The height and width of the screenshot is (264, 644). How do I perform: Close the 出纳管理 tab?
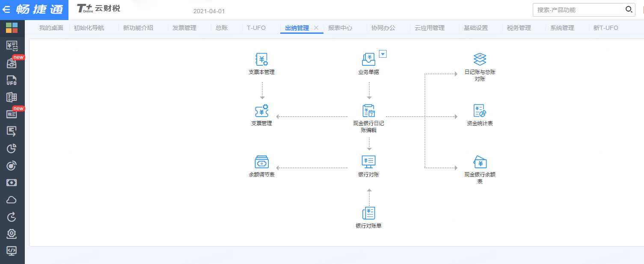(x=316, y=28)
